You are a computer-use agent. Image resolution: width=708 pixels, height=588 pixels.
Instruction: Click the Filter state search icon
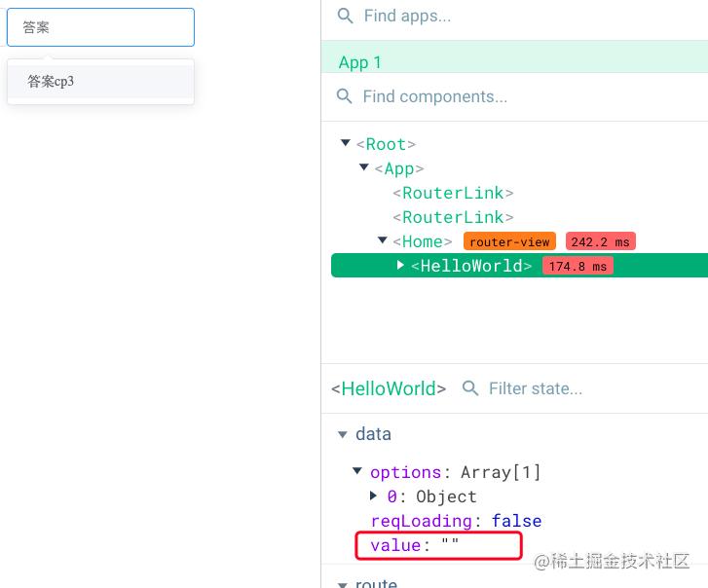[470, 388]
